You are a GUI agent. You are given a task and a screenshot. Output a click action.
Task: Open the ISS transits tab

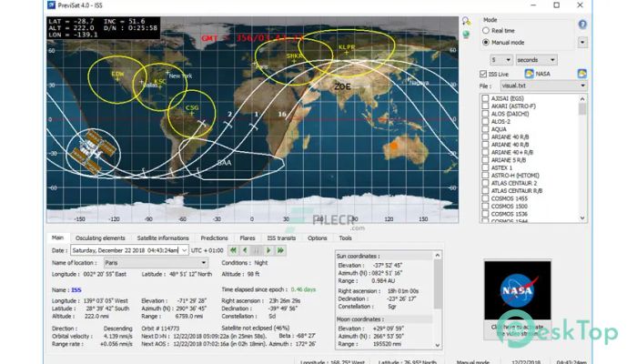point(281,238)
